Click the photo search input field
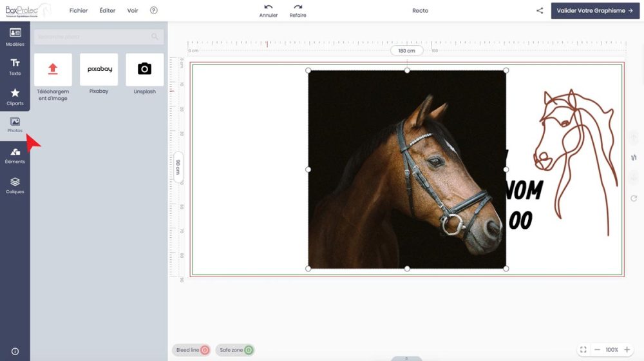 click(x=93, y=37)
